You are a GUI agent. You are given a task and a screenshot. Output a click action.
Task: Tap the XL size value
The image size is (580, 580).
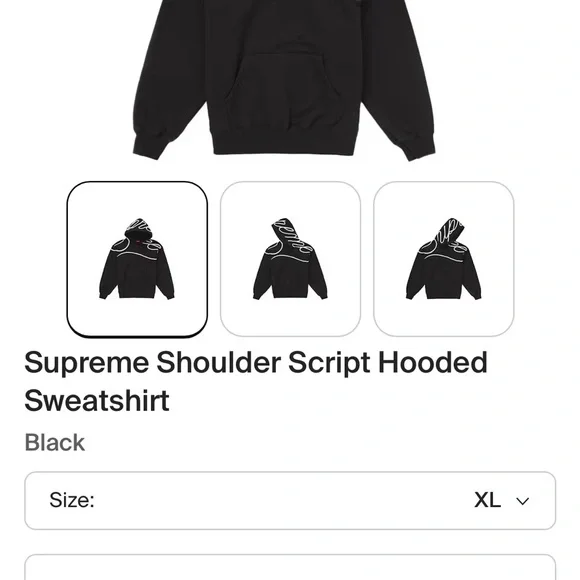(488, 500)
